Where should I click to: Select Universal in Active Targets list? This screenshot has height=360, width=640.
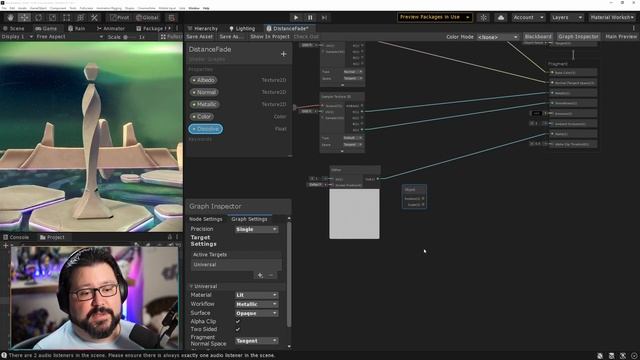pyautogui.click(x=236, y=265)
